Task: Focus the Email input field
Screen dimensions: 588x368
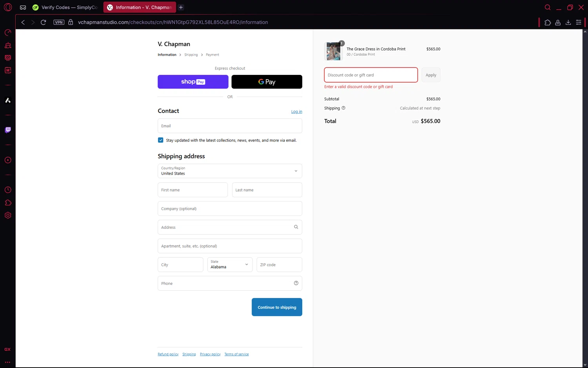Action: pos(230,126)
